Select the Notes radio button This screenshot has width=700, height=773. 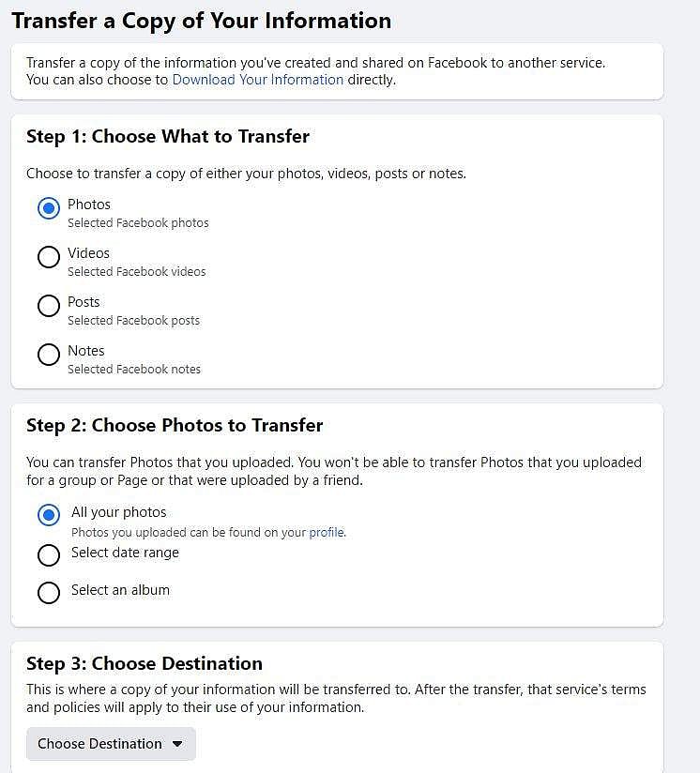49,355
